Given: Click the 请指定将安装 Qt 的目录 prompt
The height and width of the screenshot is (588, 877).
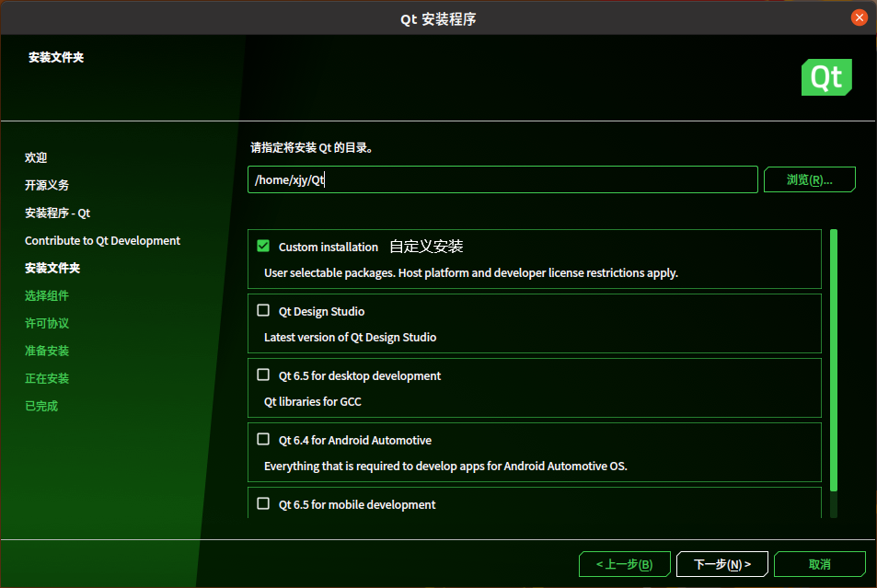Looking at the screenshot, I should click(312, 148).
